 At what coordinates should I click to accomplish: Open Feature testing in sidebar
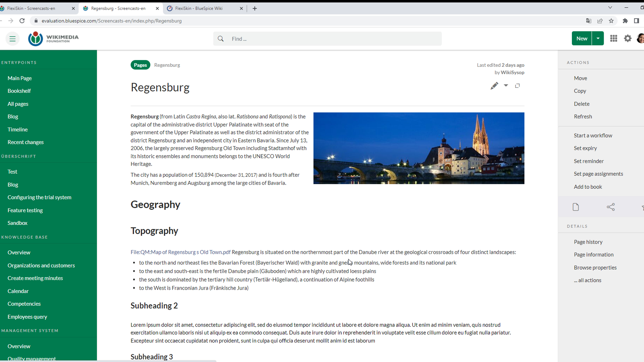(25, 210)
